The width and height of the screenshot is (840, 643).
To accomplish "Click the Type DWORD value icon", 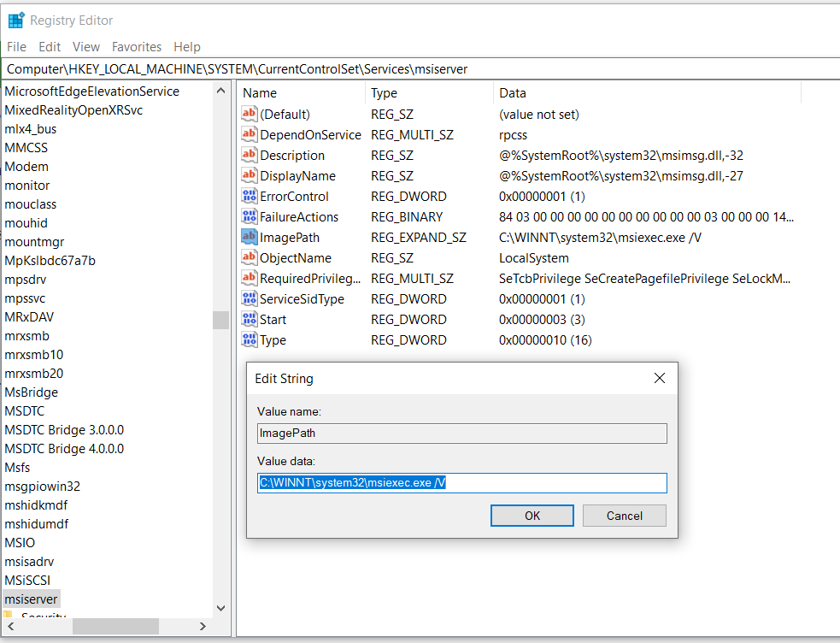I will (250, 339).
